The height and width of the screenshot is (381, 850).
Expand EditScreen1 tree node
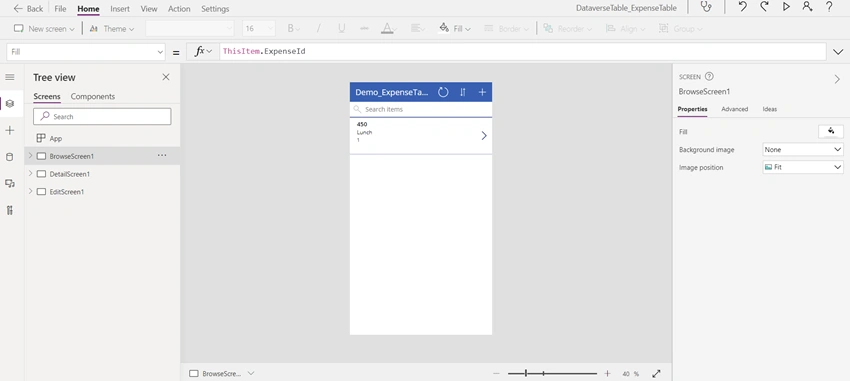coord(30,192)
